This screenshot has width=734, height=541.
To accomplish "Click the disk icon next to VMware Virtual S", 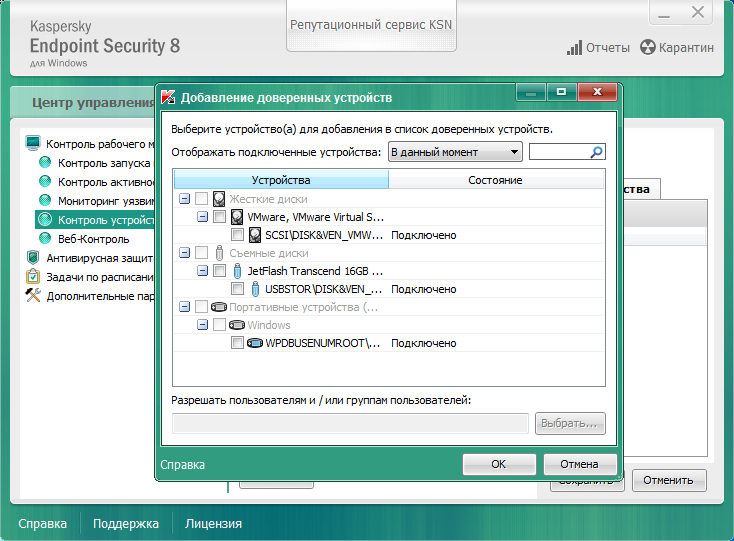I will tap(237, 217).
